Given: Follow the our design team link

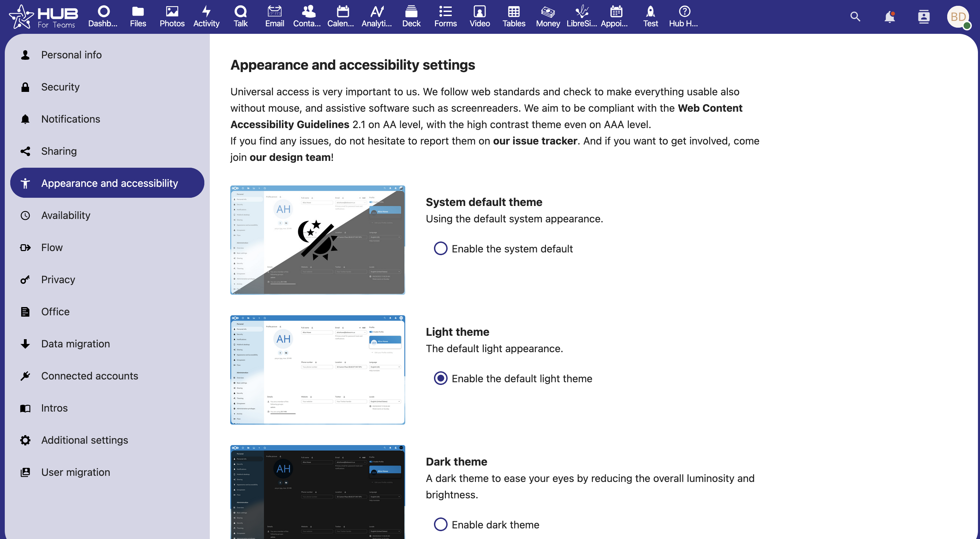Looking at the screenshot, I should (290, 157).
